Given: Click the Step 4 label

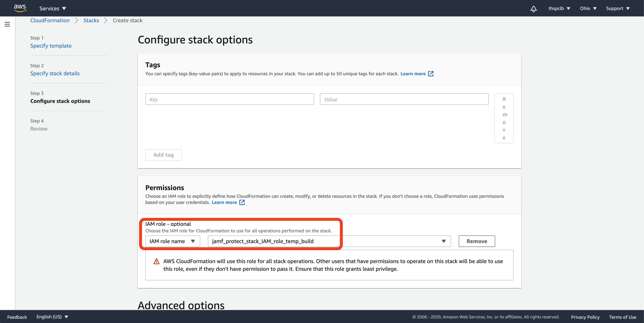Looking at the screenshot, I should (x=37, y=121).
